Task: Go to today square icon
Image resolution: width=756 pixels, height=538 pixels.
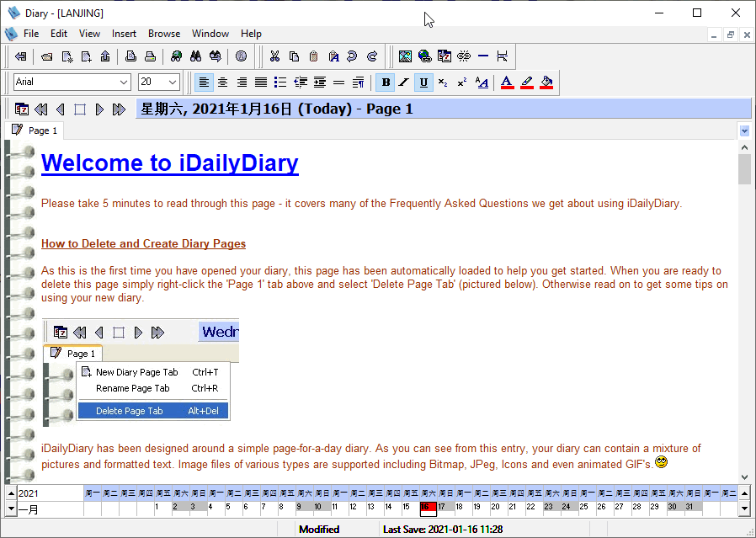Action: 80,109
